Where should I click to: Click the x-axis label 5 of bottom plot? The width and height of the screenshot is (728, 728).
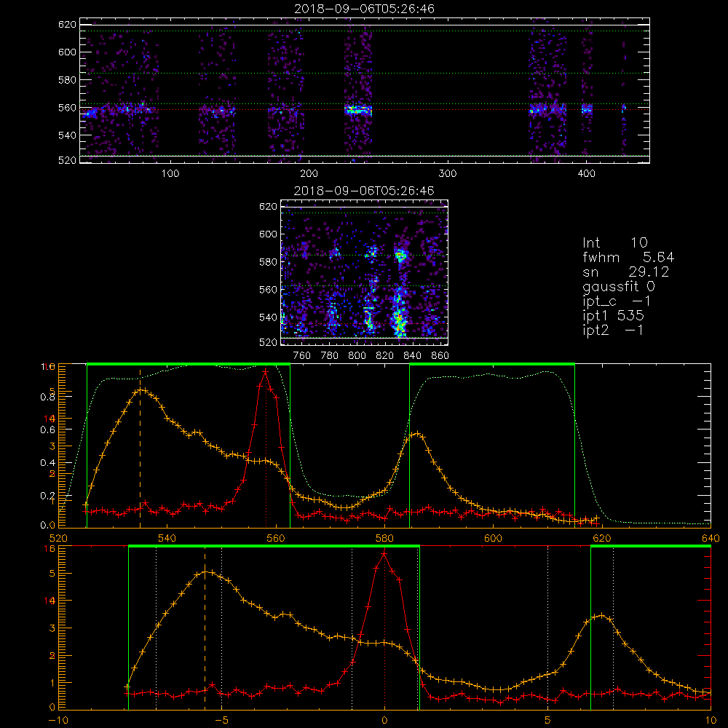coord(548,721)
